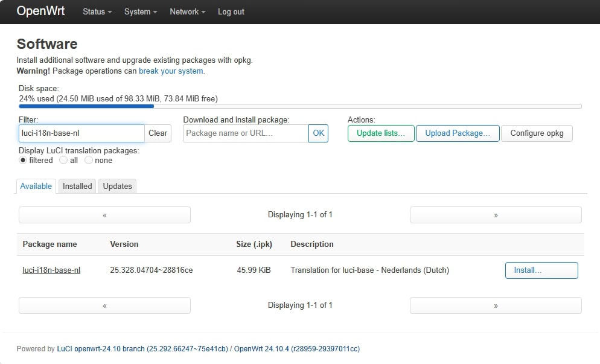The width and height of the screenshot is (600, 364).
Task: Open the luci-i18n-base-nl package details link
Action: tap(52, 270)
